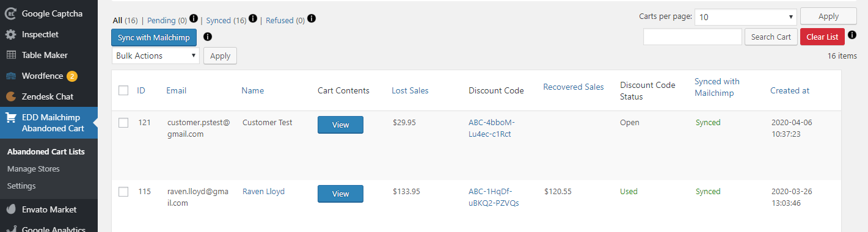Focus the Search Cart text field
Screen dimensions: 868x232
click(693, 37)
